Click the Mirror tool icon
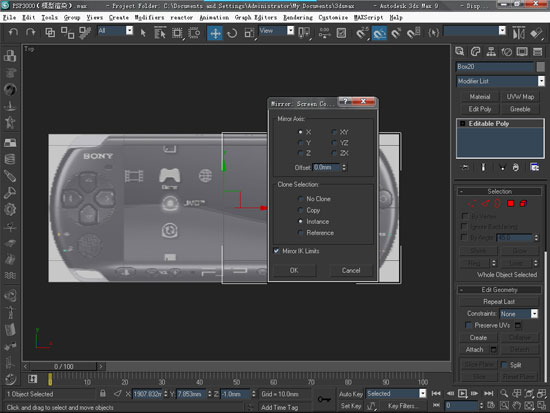 click(x=518, y=33)
